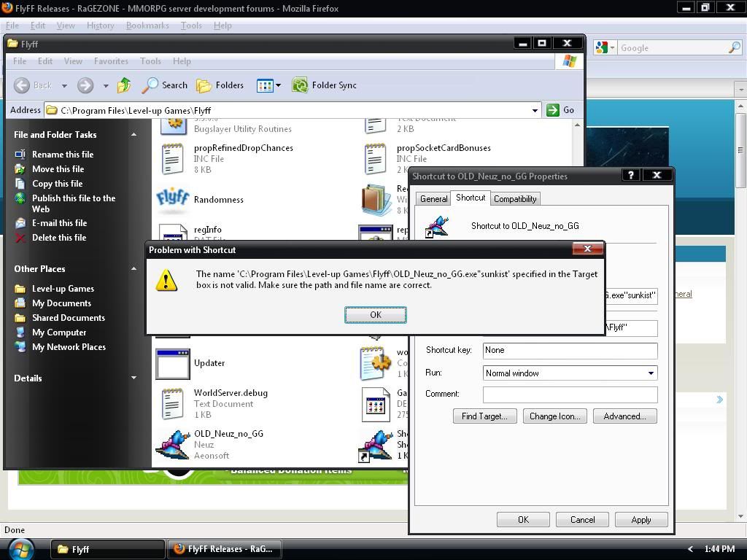Image resolution: width=747 pixels, height=560 pixels.
Task: Switch to the Compatibility tab
Action: (515, 199)
